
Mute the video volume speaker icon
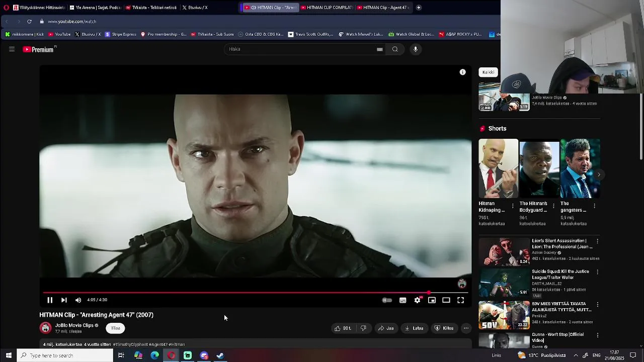click(x=78, y=300)
